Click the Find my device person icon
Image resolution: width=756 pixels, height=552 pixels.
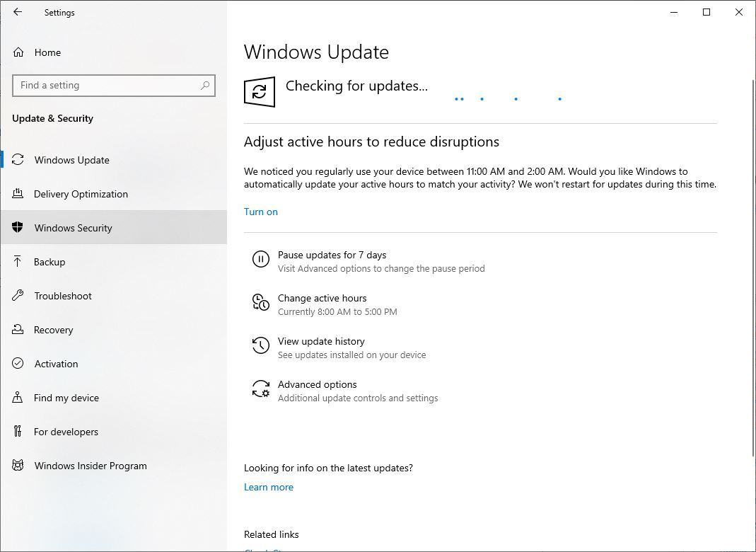tap(18, 398)
